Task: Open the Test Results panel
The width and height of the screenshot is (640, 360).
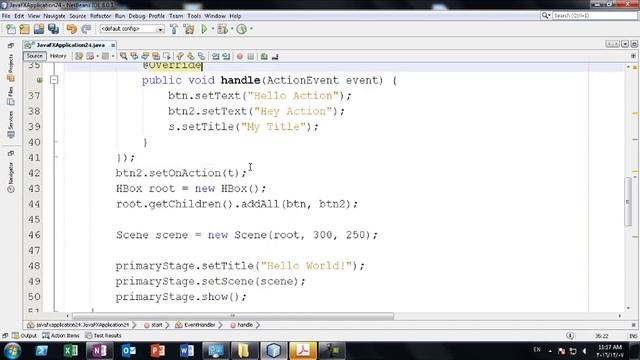Action: click(104, 336)
